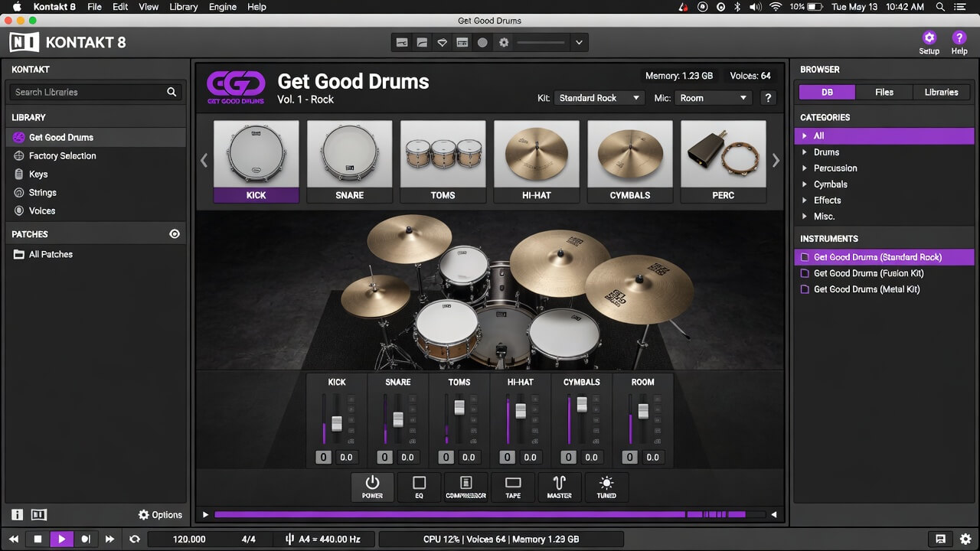Image resolution: width=980 pixels, height=551 pixels.
Task: Go to next instrument thumbnails with right arrow
Action: 776,161
